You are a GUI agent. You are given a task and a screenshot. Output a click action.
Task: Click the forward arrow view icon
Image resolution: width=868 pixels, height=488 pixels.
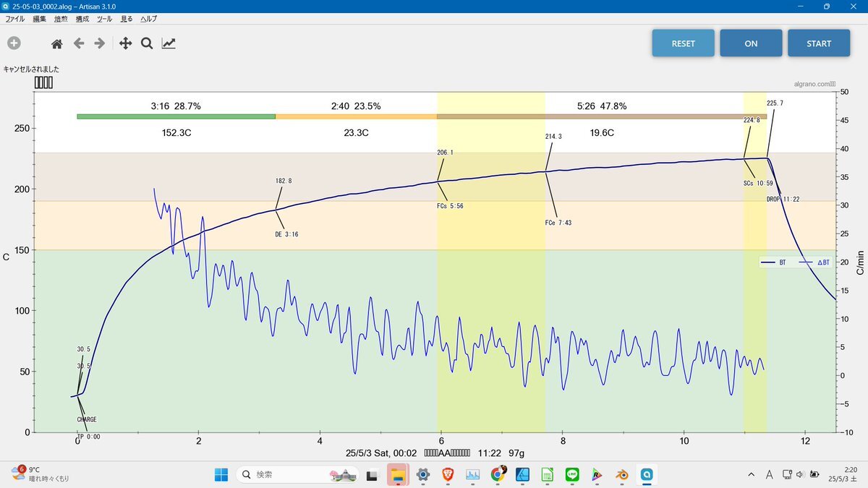pos(100,43)
